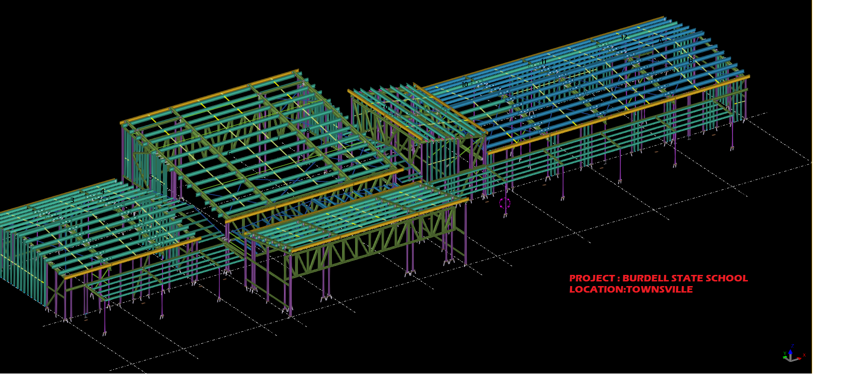This screenshot has height=387, width=868.
Task: Pick grid label 7 on sloped roof
Action: point(278,139)
